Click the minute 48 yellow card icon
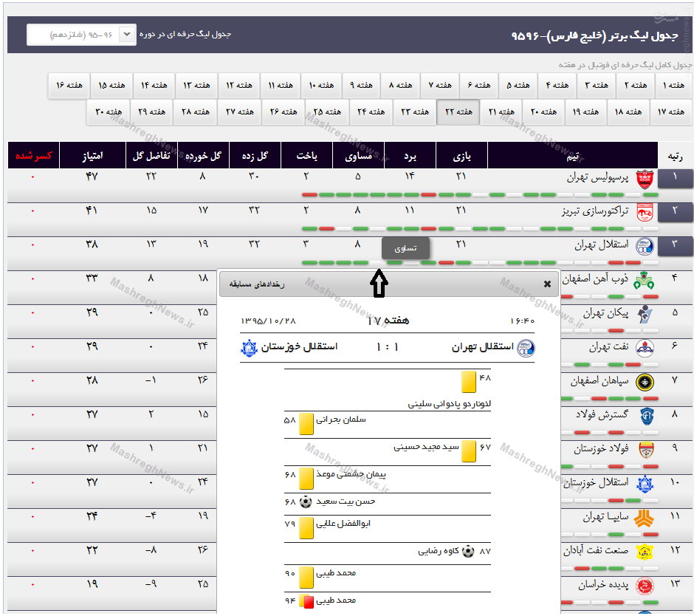The height and width of the screenshot is (616, 694). (468, 382)
